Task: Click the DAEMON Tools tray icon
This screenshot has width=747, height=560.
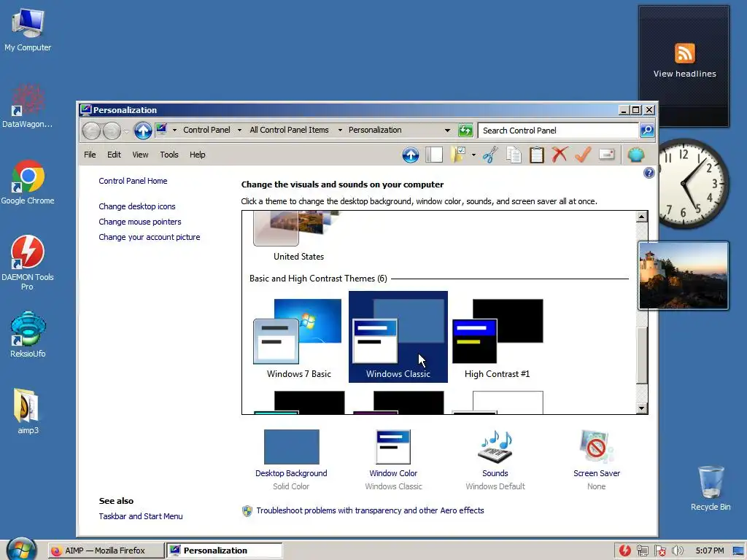Action: pos(625,551)
